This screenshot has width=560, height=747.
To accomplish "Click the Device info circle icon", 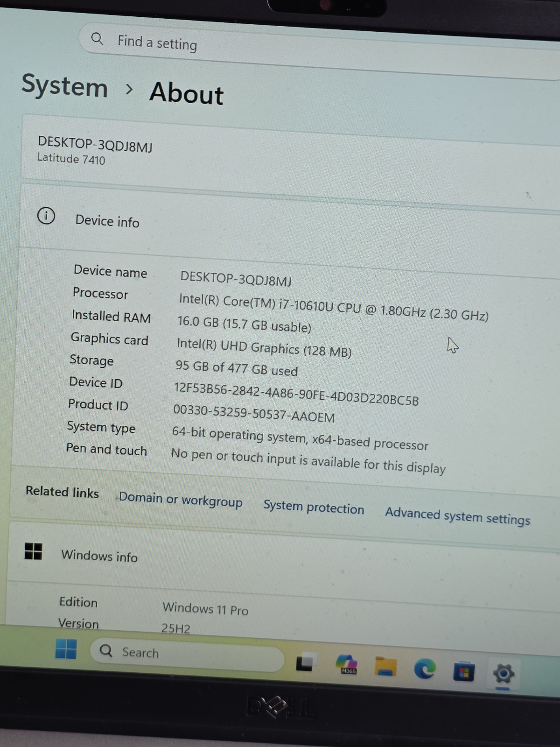I will (x=46, y=216).
